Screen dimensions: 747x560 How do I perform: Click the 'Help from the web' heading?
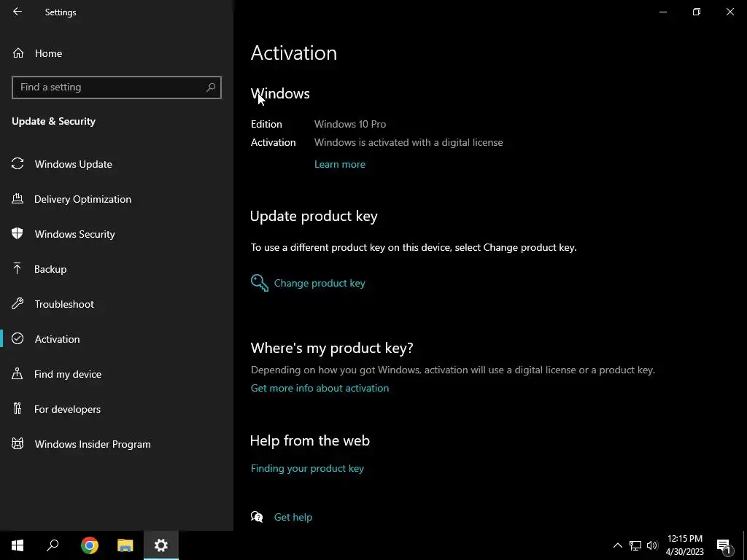point(309,440)
